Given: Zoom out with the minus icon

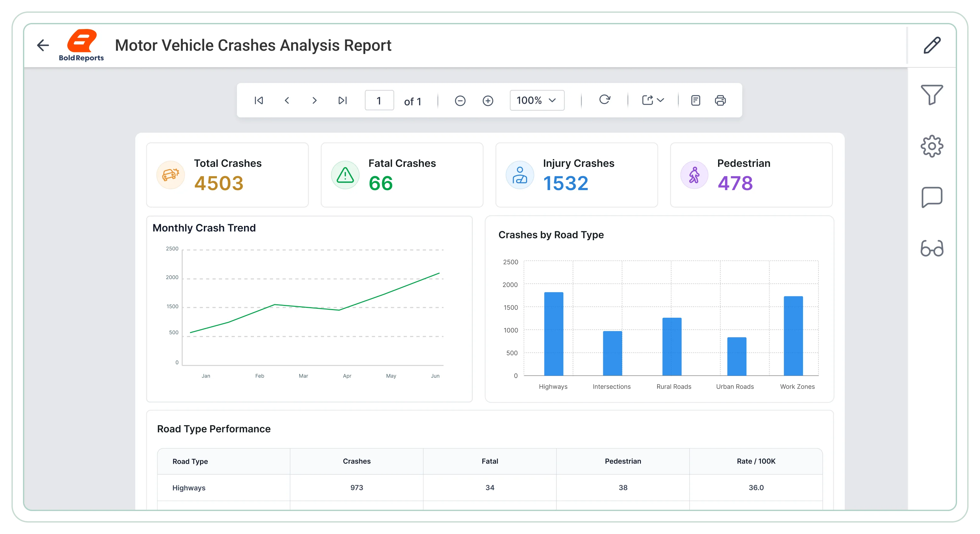Looking at the screenshot, I should (460, 101).
